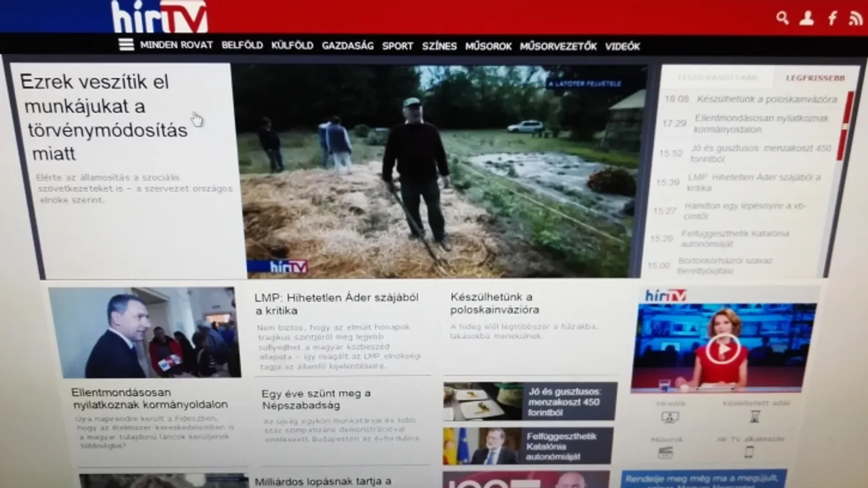Open the hamburger menu beside Minden Rovat
868x488 pixels.
[x=126, y=44]
